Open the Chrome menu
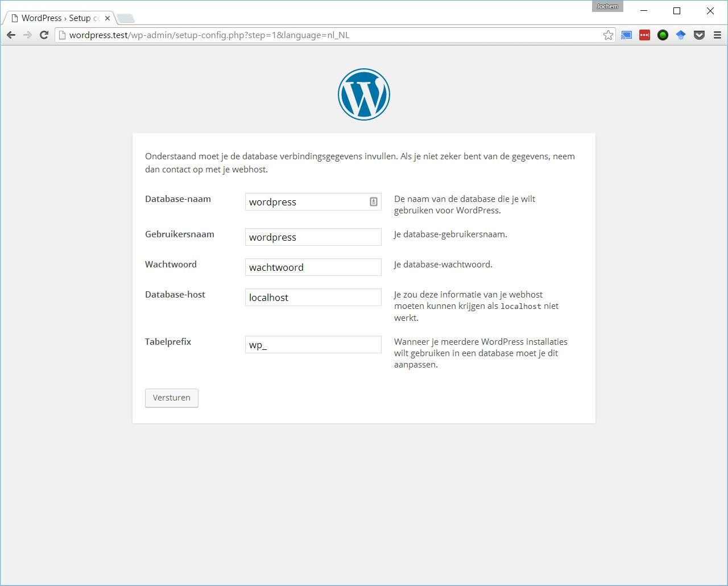This screenshot has height=586, width=728. (717, 35)
